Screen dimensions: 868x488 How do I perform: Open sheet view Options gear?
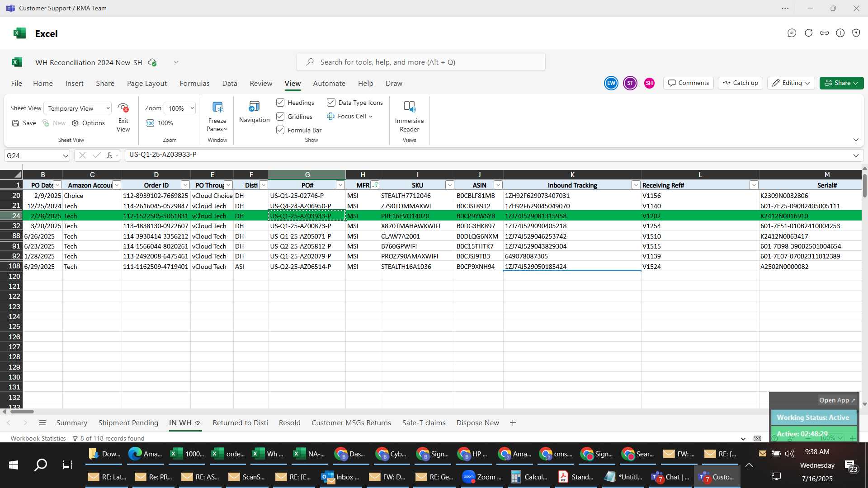[75, 123]
